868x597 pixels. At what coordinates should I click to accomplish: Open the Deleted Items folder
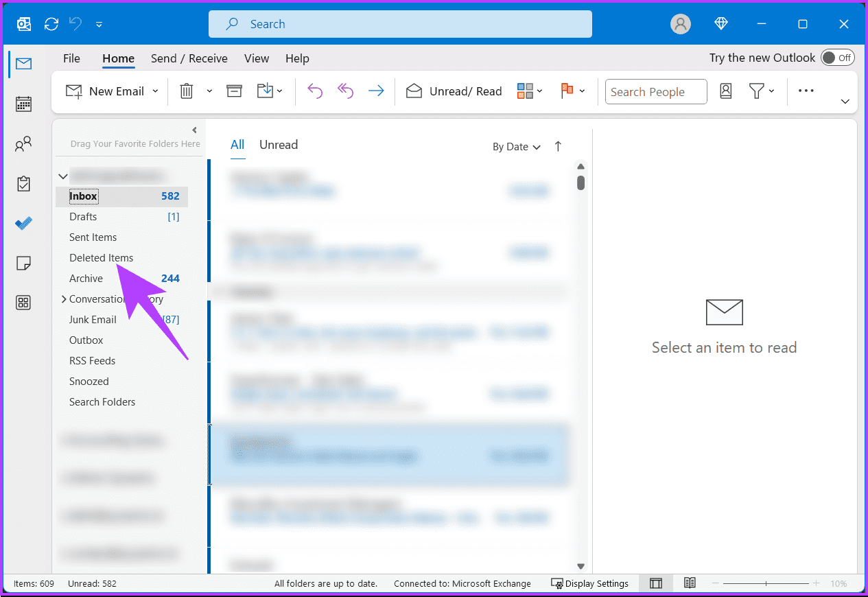(x=101, y=257)
